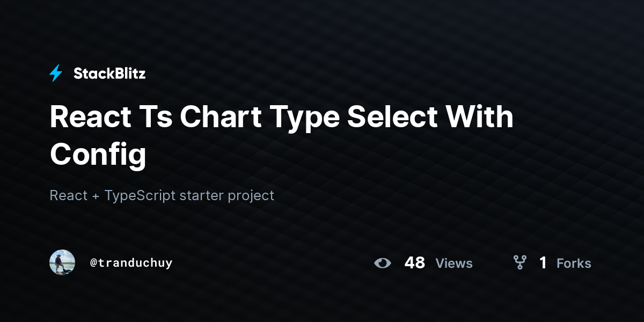Click the number 1 fork count
Screen dimensions: 644x322
(x=543, y=263)
